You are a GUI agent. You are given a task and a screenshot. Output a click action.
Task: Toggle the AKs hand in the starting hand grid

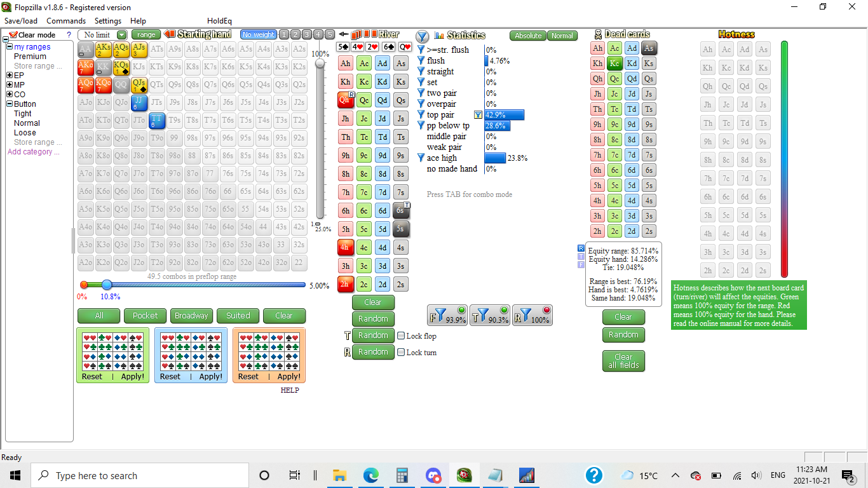tap(104, 49)
